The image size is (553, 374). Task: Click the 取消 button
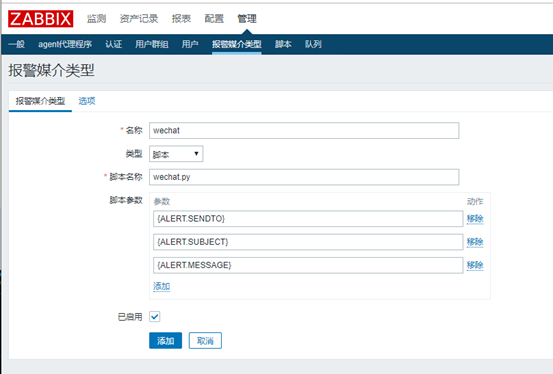point(205,340)
